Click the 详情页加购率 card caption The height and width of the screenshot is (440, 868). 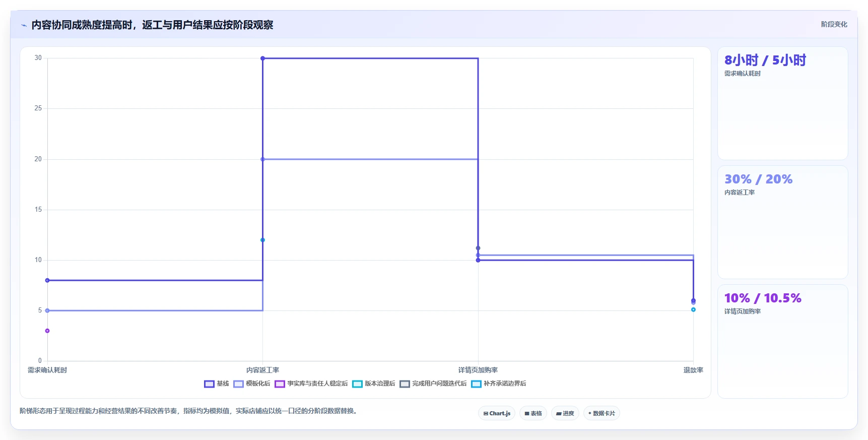pyautogui.click(x=742, y=311)
